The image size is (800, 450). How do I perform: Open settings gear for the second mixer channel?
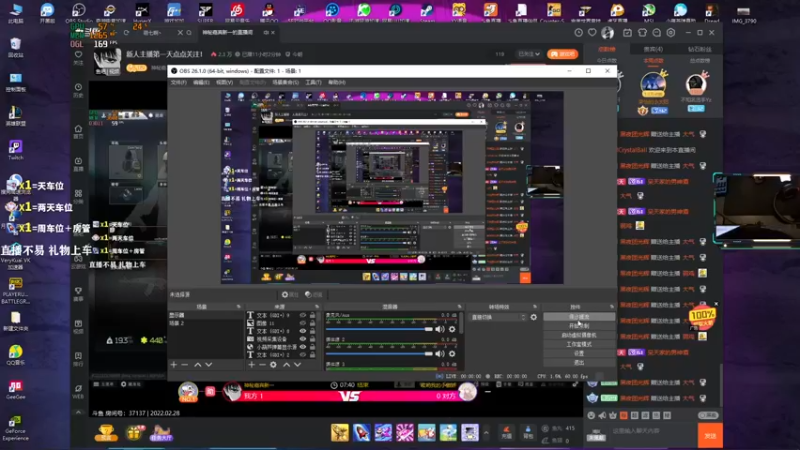(x=452, y=354)
